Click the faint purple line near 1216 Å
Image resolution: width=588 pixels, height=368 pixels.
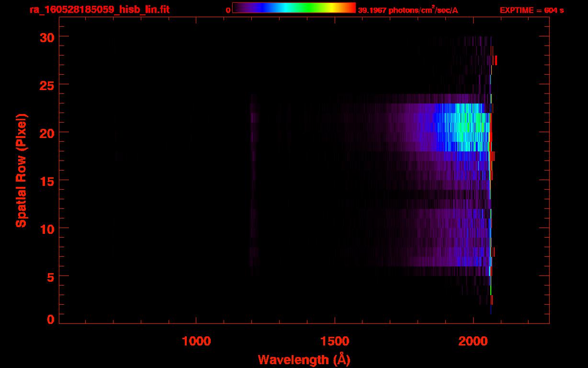pyautogui.click(x=253, y=184)
